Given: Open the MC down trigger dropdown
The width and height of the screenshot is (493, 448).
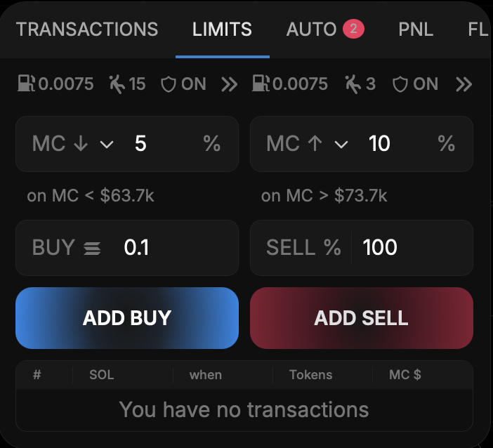Looking at the screenshot, I should coord(107,145).
